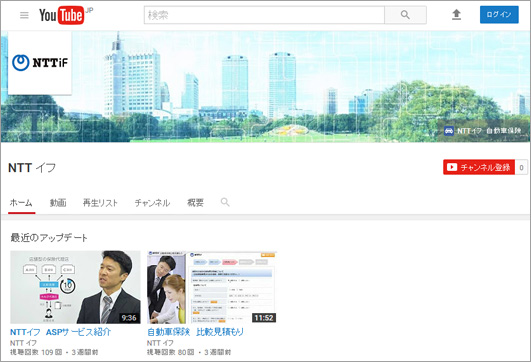Play the 11:52 video thumbnail
531x362 pixels.
click(212, 287)
